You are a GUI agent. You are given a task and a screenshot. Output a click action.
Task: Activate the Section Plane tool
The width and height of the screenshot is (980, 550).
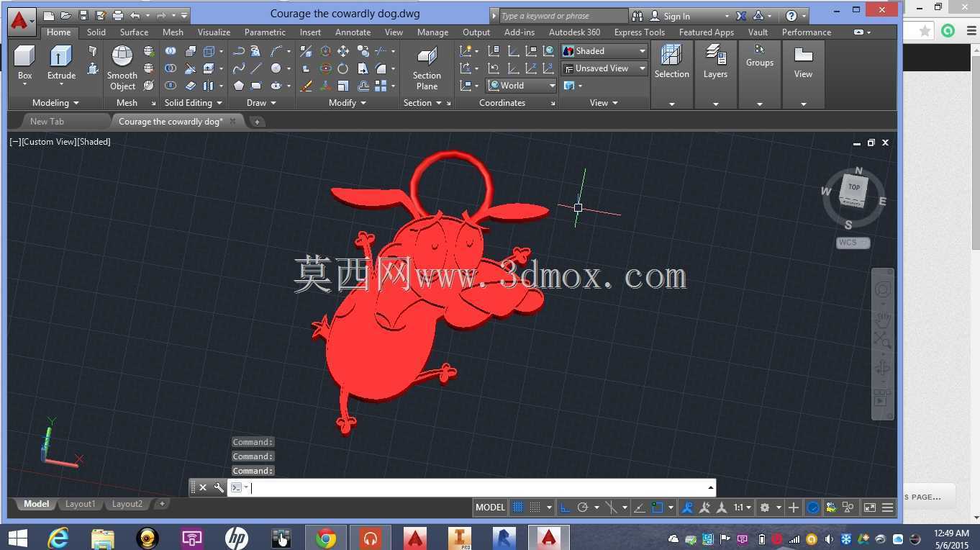427,68
